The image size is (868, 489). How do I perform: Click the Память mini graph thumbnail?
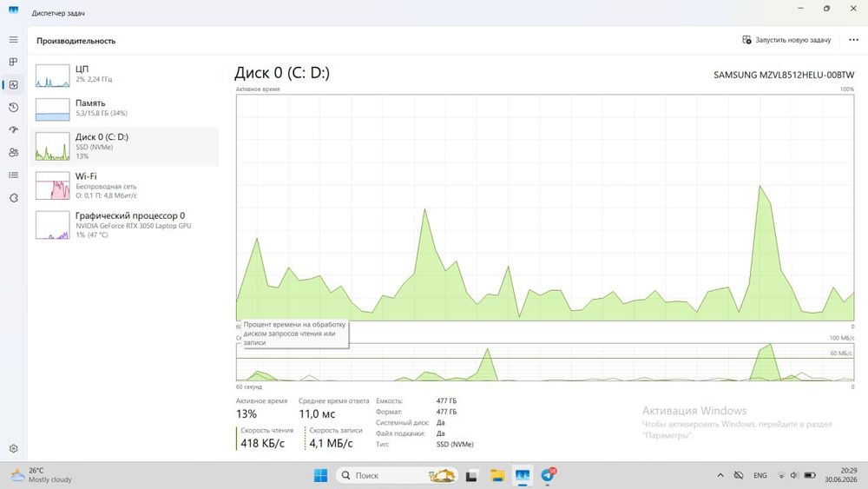(53, 109)
